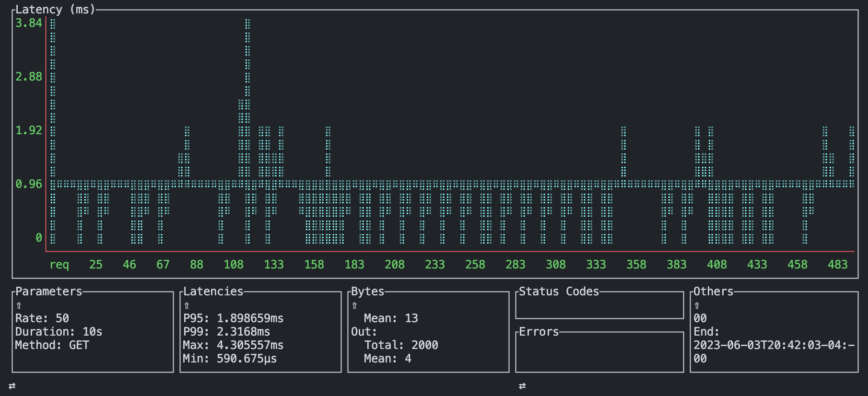The width and height of the screenshot is (868, 396).
Task: Click the up arrow in Bytes panel
Action: (x=354, y=305)
